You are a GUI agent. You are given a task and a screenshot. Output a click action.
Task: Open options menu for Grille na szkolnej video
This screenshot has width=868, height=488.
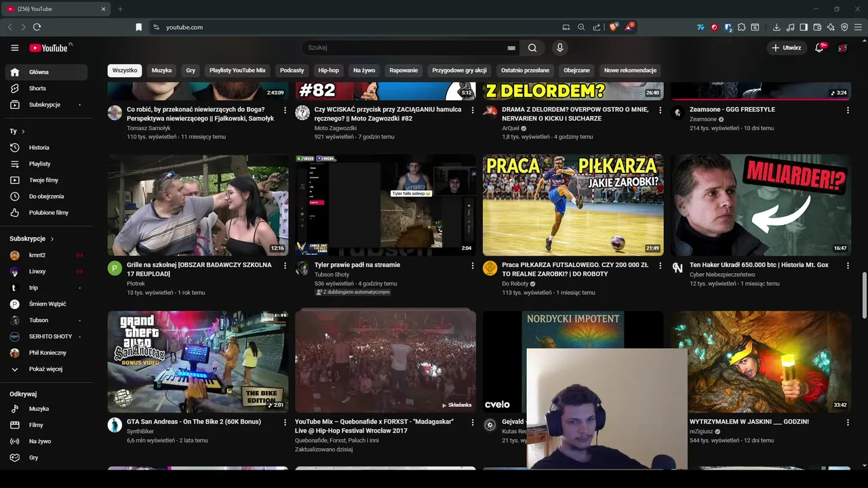tap(285, 266)
